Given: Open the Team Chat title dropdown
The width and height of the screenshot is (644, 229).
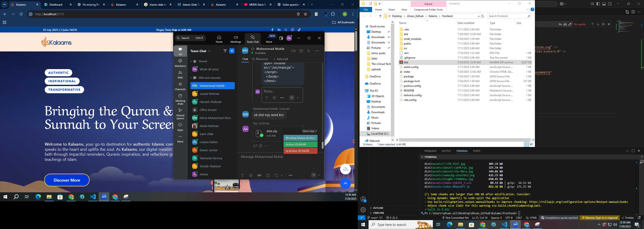Looking at the screenshot, I should pyautogui.click(x=209, y=51).
